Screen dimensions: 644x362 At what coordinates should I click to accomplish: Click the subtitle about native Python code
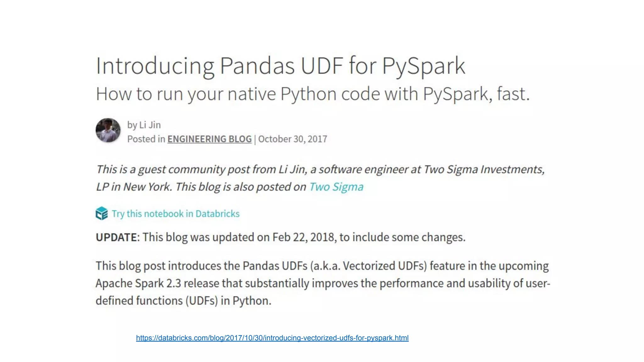point(313,94)
